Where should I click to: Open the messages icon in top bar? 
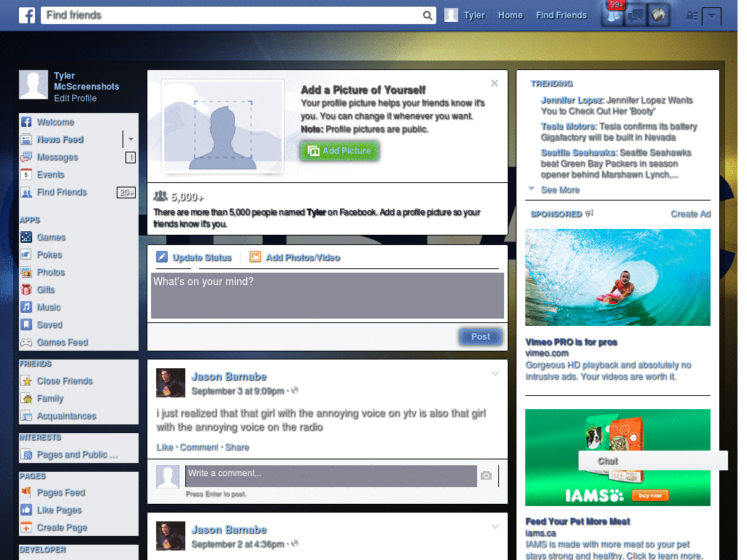point(635,16)
